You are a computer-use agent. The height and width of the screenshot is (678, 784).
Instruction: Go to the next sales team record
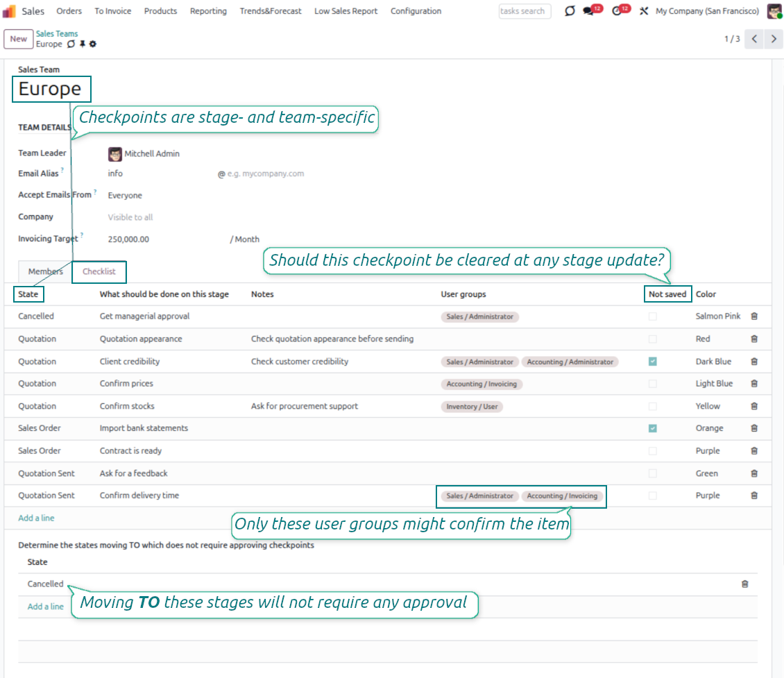(774, 39)
